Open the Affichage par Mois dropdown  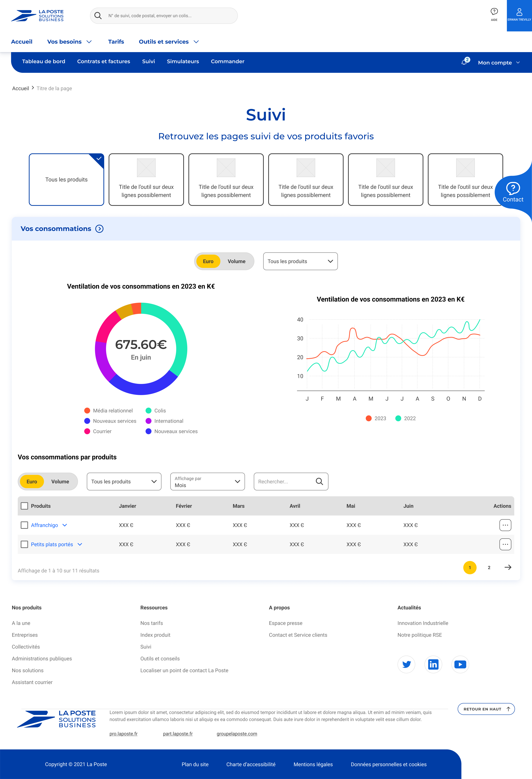coord(207,481)
